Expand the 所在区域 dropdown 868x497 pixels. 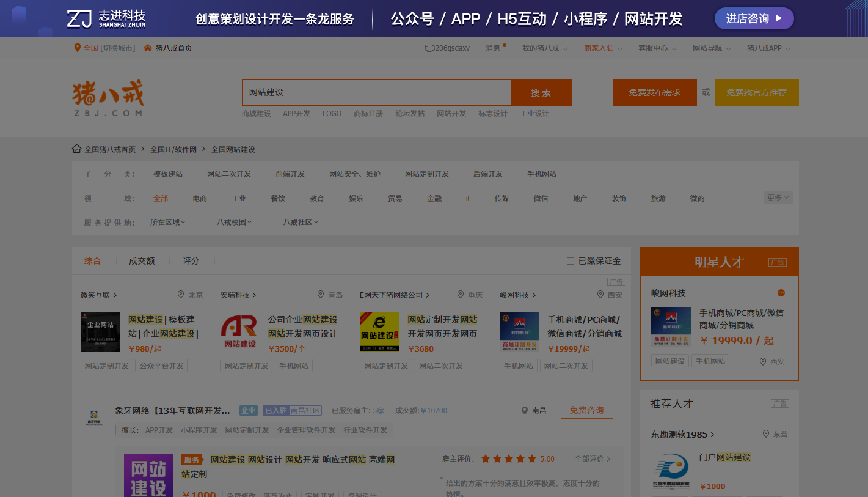coord(168,222)
